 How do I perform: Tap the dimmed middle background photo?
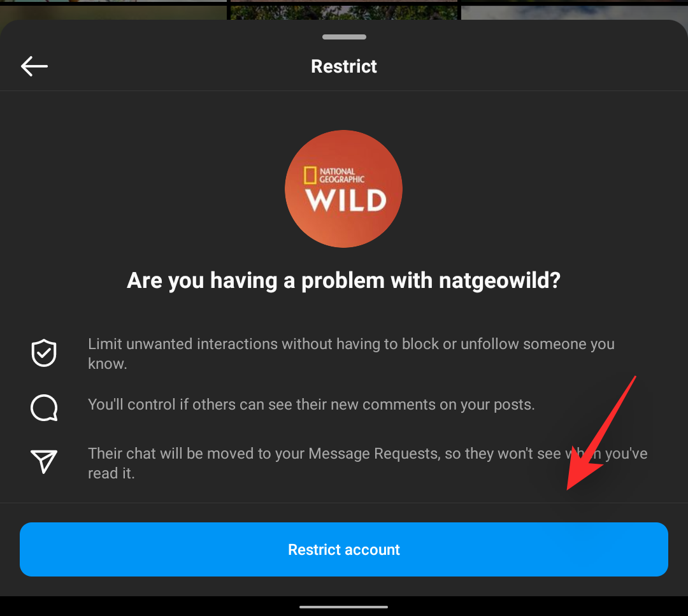click(344, 10)
